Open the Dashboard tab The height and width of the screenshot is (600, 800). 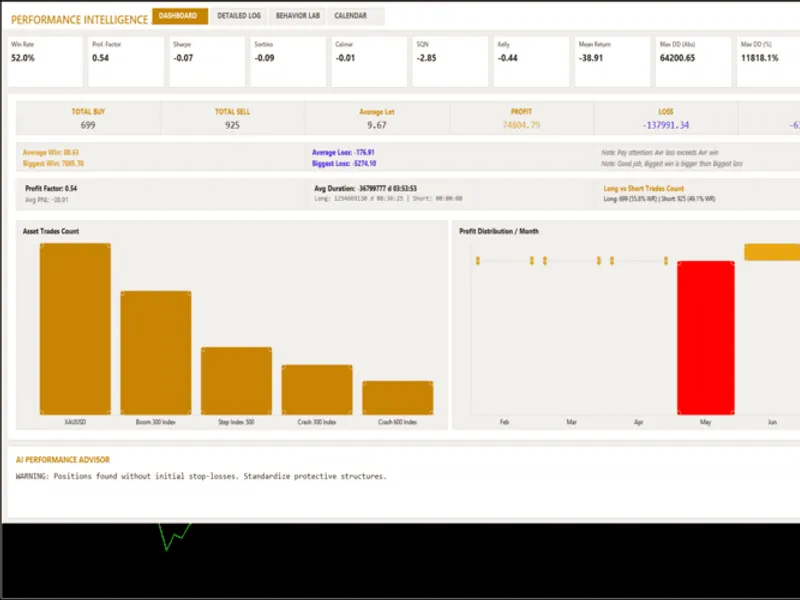(x=180, y=16)
